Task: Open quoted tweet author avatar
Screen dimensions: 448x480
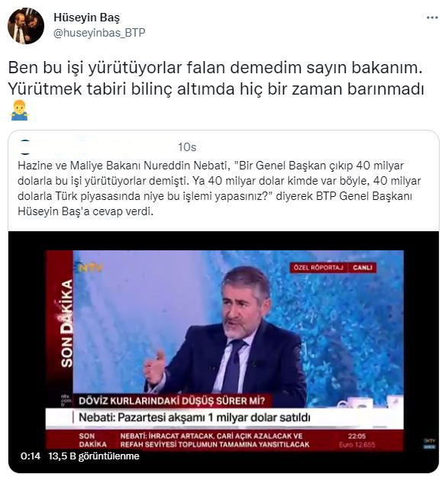Action: (24, 147)
